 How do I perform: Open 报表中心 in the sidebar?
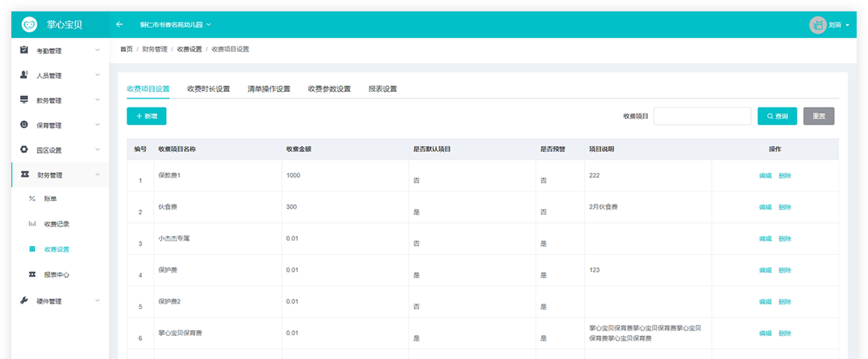[57, 275]
